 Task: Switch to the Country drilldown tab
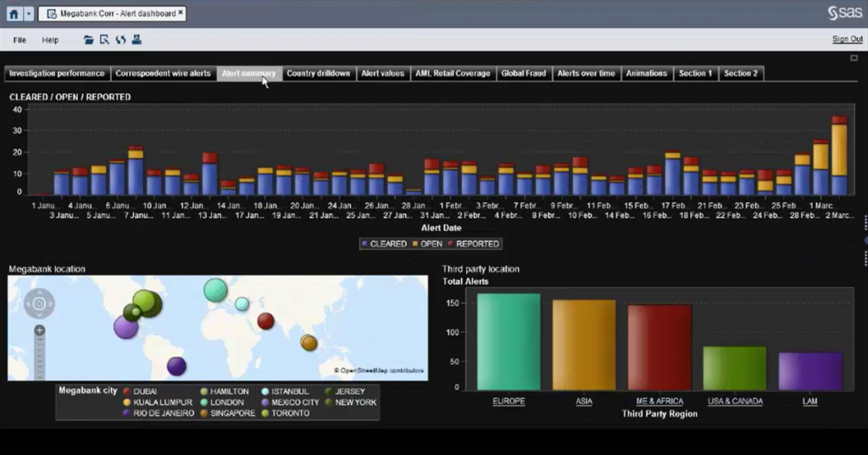(x=318, y=74)
